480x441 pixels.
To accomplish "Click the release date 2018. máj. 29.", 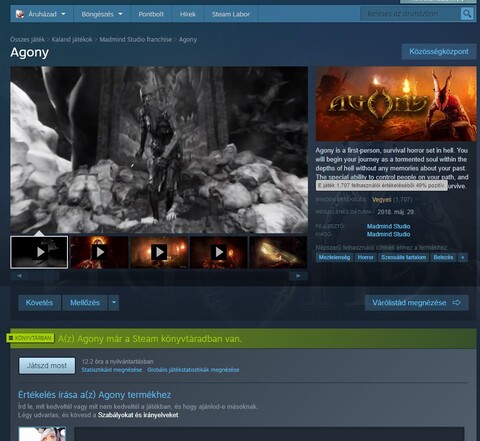I will [x=396, y=212].
